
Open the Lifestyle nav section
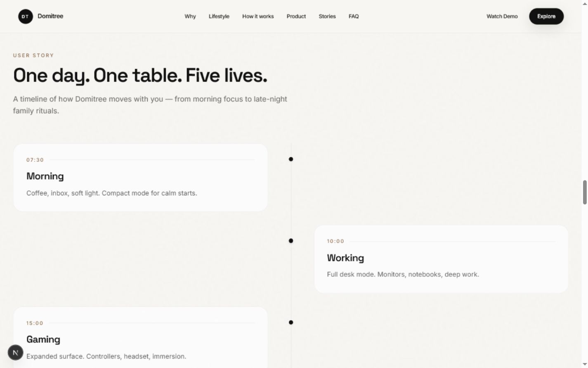click(219, 17)
